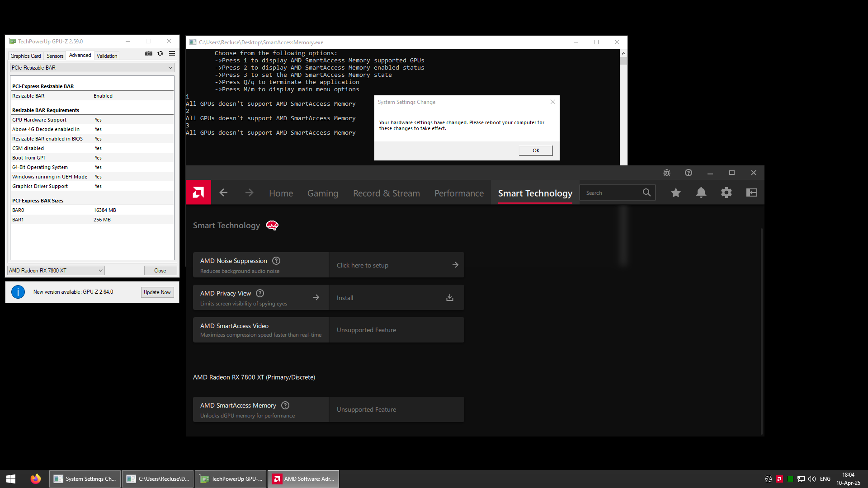Open the Performance tab in AMD Software
Screen dimensions: 868x488
tap(459, 193)
